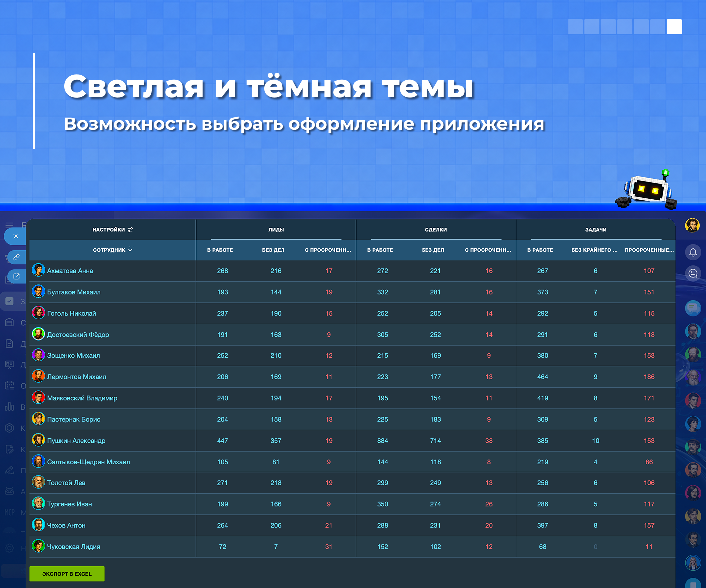Open the calendar icon in left sidebar
Viewport: 706px width, 588px height.
(x=9, y=385)
